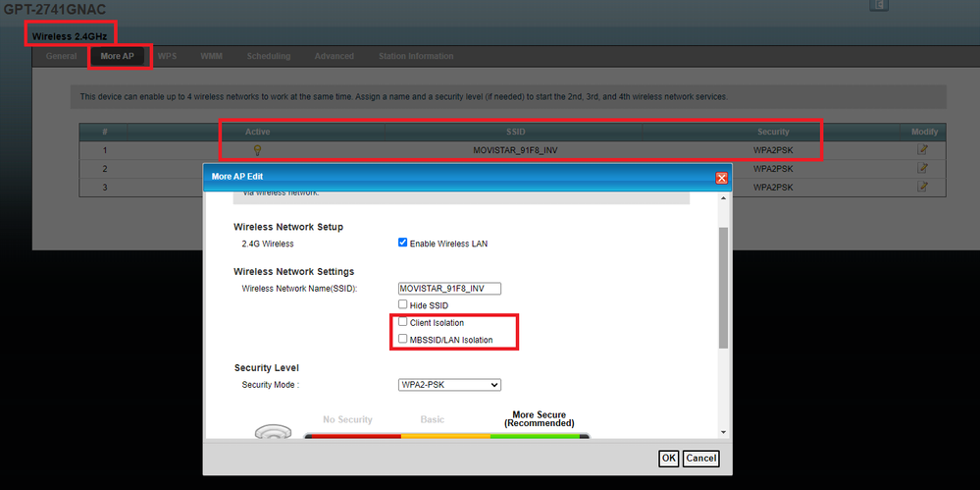This screenshot has width=980, height=490.
Task: Click the active lightbulb icon in row 1
Action: tap(257, 150)
